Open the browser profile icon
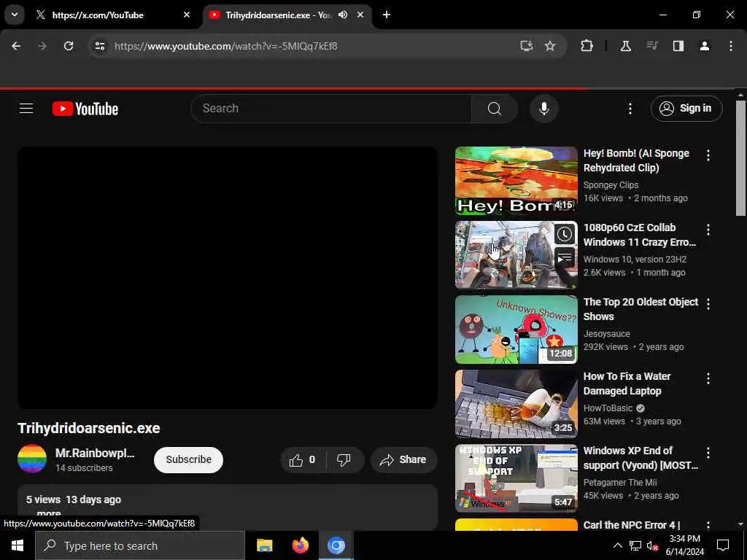The width and height of the screenshot is (747, 560). 704,46
